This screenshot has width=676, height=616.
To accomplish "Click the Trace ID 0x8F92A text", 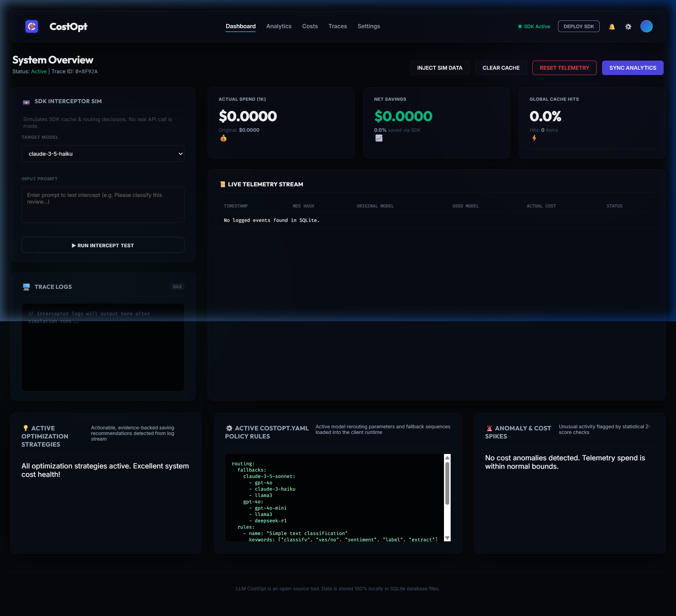I will 75,71.
